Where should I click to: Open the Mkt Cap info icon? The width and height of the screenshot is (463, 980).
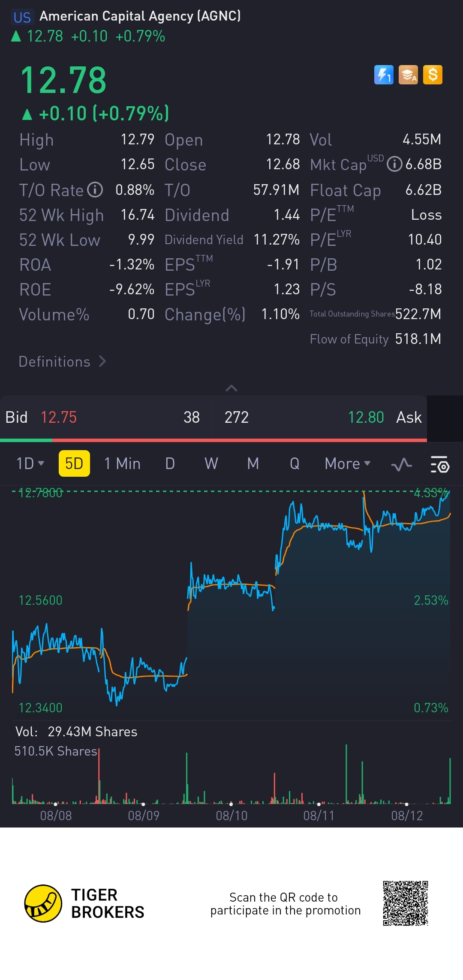(394, 164)
